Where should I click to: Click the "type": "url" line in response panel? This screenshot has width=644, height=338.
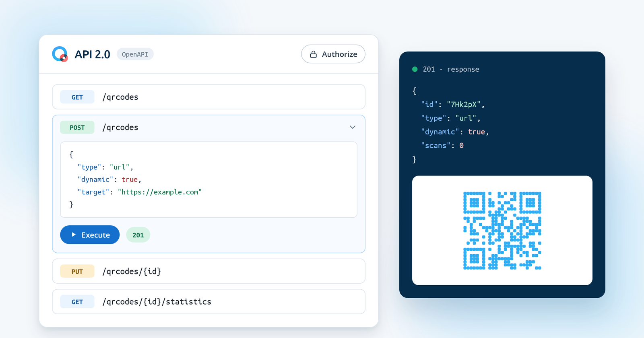coord(451,118)
